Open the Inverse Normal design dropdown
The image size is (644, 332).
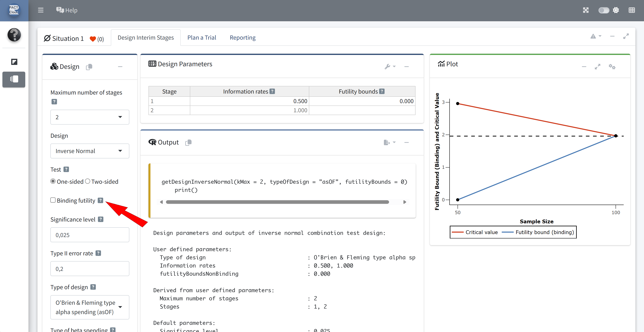90,151
